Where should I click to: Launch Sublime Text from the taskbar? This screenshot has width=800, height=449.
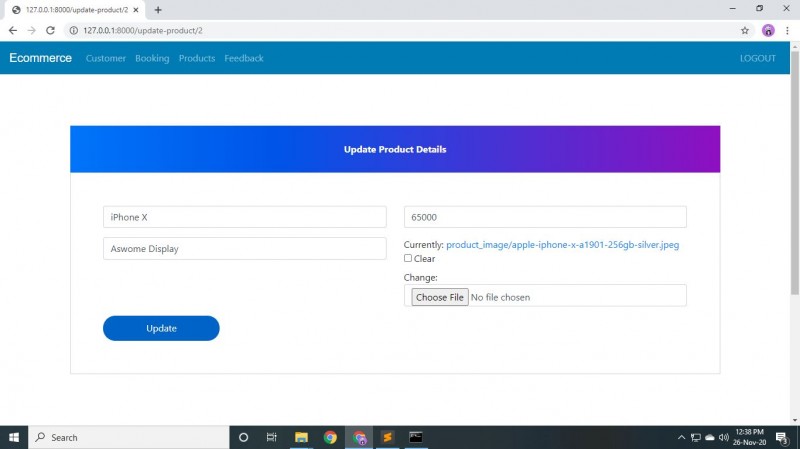coord(387,437)
